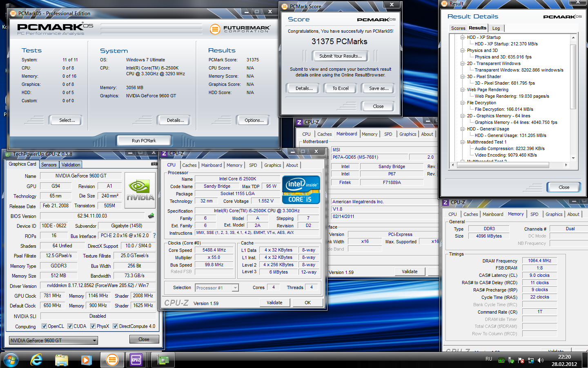
Task: Select 'Video Encoding: 9079.460 KB/s' row
Action: click(x=506, y=155)
